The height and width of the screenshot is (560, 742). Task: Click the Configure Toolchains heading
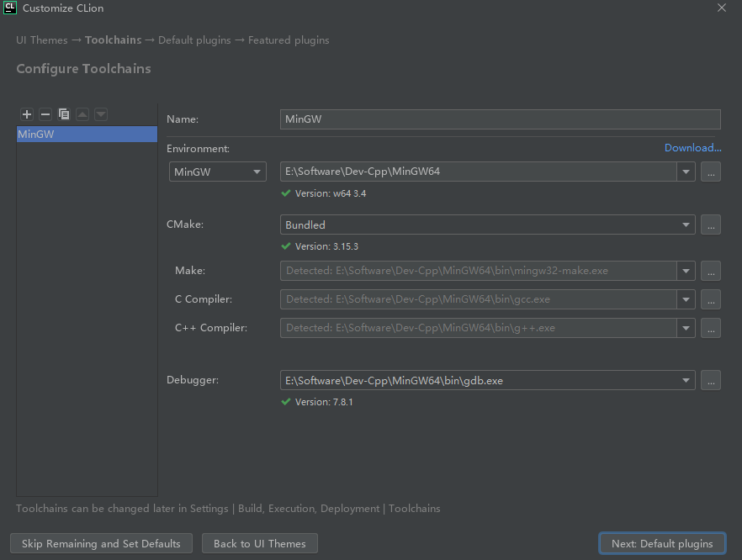click(x=84, y=69)
